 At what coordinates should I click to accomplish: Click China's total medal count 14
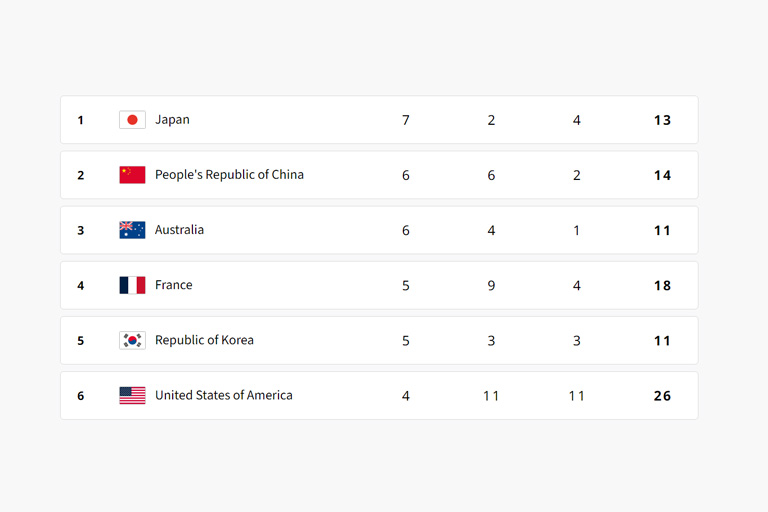(662, 175)
